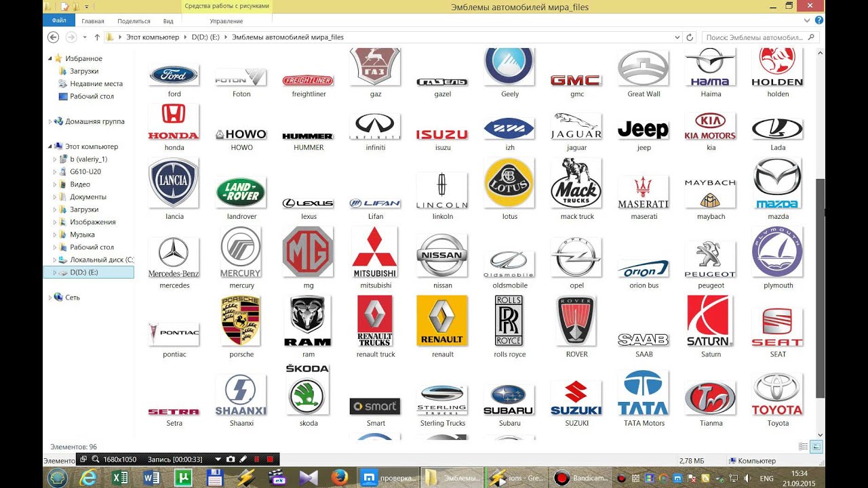Viewport: 868px width, 488px height.
Task: Open the Вид ribbon tab
Action: (168, 21)
